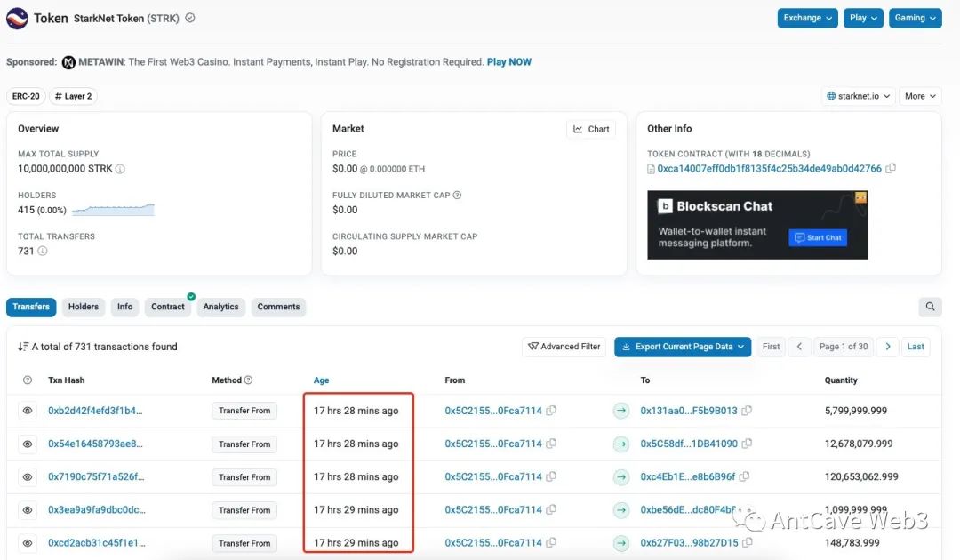The width and height of the screenshot is (960, 560).
Task: Open transaction hash 0xb2d42f4efd3f1b4...
Action: [x=95, y=411]
